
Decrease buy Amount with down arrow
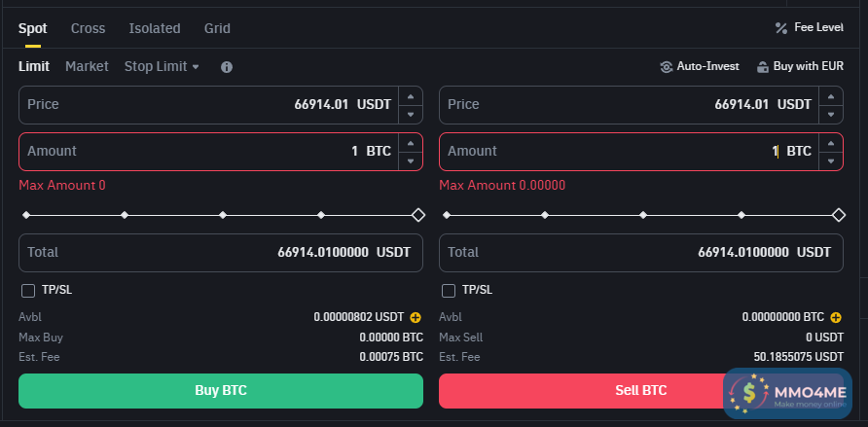pos(411,160)
